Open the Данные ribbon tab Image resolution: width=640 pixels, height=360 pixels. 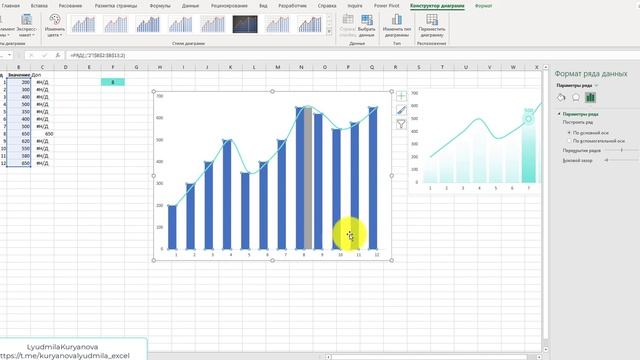(190, 6)
